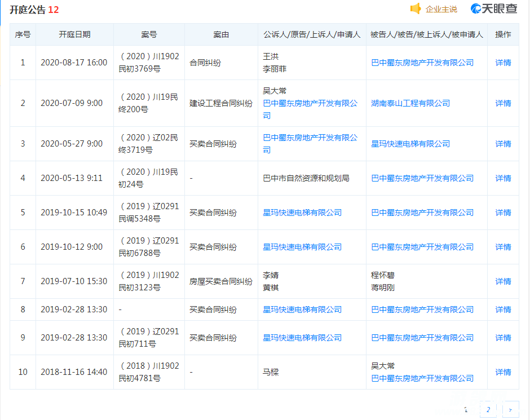Click date cell 2019-10-15 10:49
530x420 pixels.
pyautogui.click(x=74, y=213)
